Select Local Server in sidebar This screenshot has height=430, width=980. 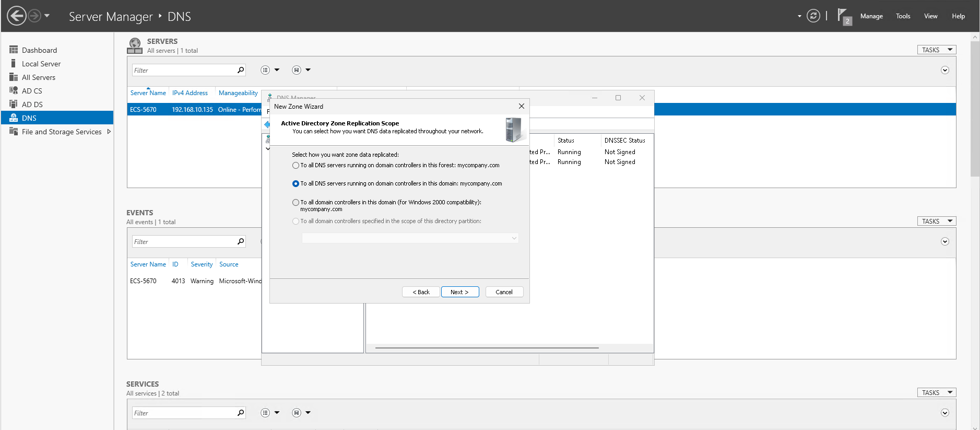[41, 64]
